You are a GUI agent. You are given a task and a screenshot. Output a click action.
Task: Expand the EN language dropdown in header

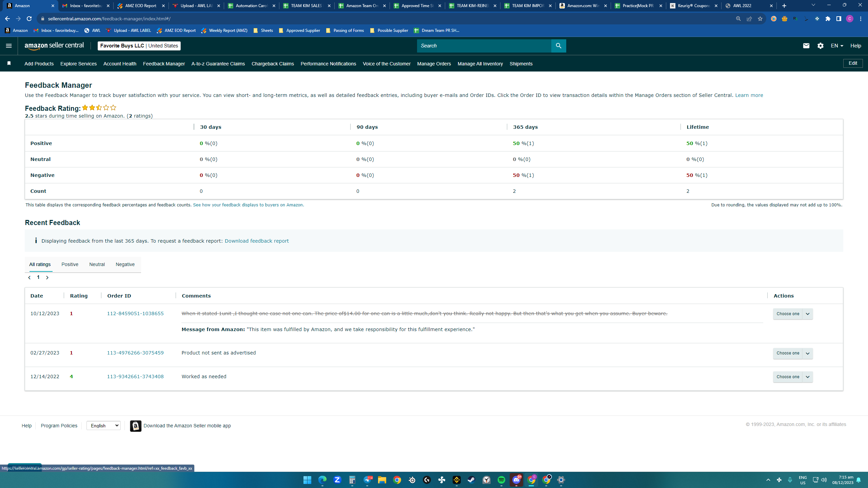837,46
